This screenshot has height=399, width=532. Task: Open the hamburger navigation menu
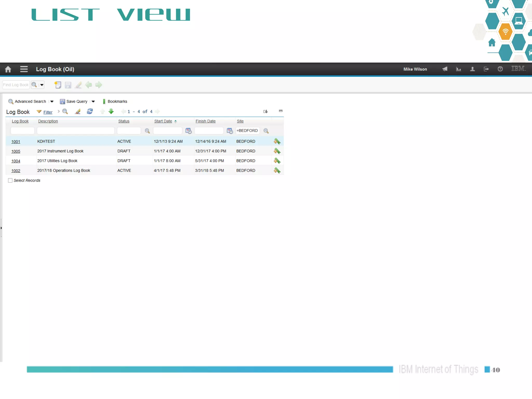tap(24, 69)
